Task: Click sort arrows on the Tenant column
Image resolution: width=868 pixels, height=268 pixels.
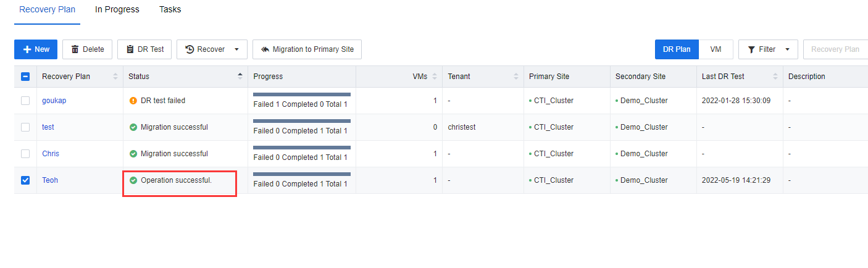Action: (x=516, y=77)
